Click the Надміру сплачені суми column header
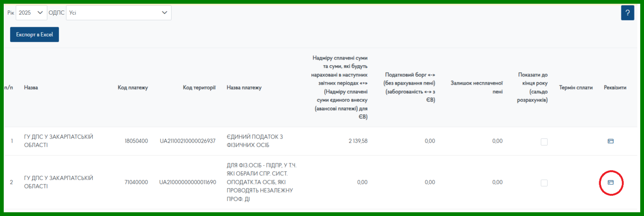 point(340,87)
